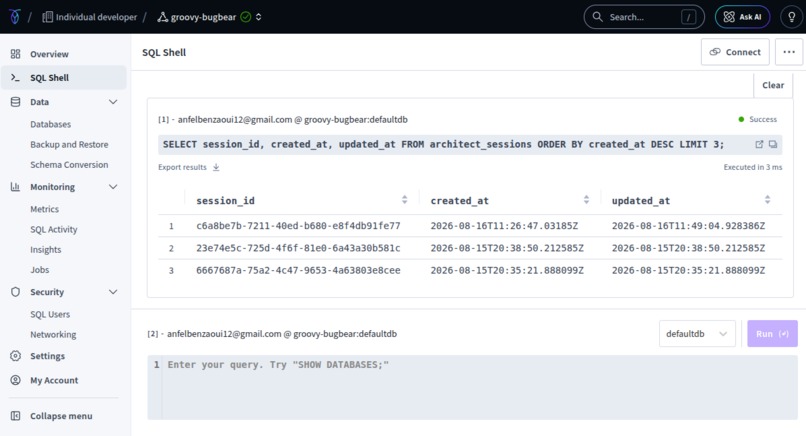This screenshot has height=436, width=806.
Task: Open the Networking page
Action: 53,335
